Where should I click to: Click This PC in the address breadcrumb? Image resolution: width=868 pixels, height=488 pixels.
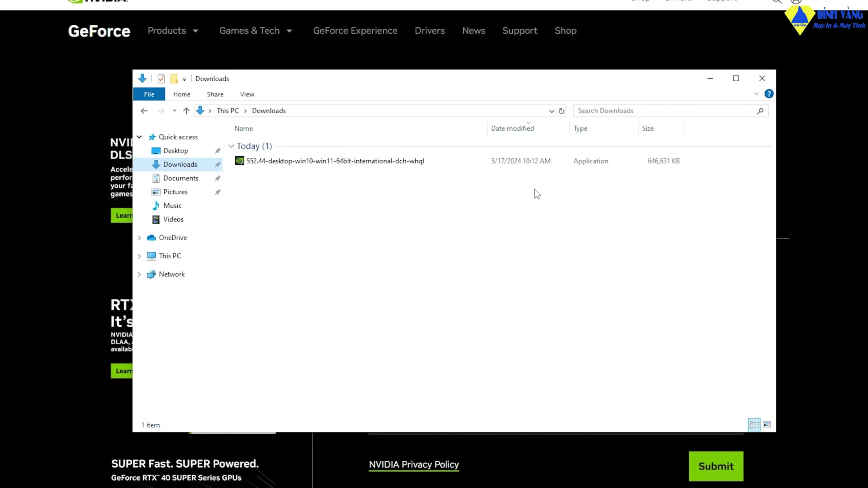(228, 111)
